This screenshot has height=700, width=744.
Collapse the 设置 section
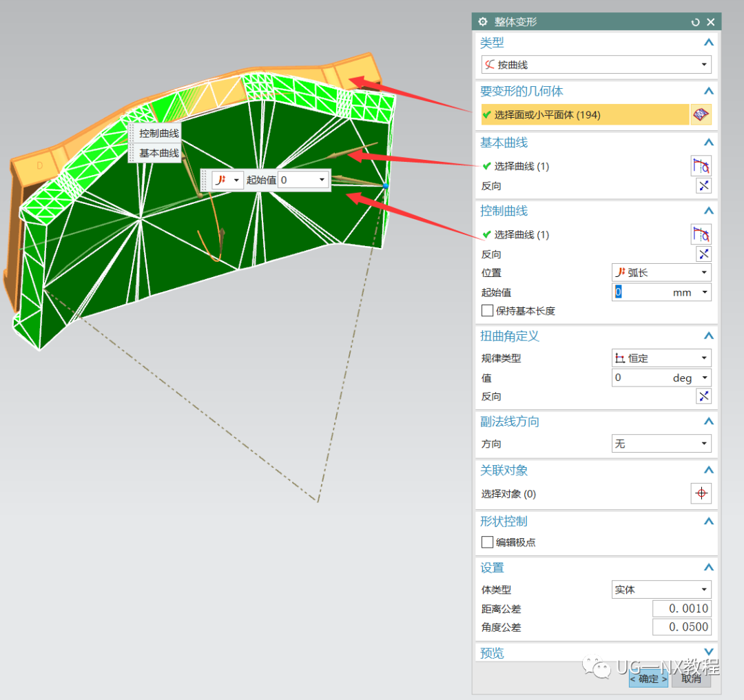pos(708,568)
